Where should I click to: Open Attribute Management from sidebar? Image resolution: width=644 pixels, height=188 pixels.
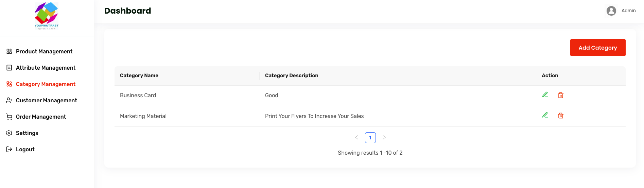tap(46, 68)
